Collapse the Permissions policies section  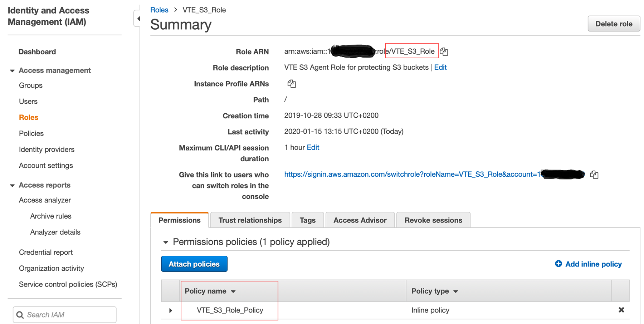click(166, 242)
